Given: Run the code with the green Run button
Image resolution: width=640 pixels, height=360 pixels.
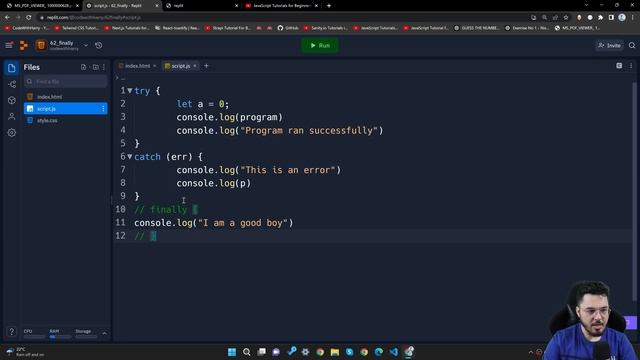Looking at the screenshot, I should (x=320, y=45).
